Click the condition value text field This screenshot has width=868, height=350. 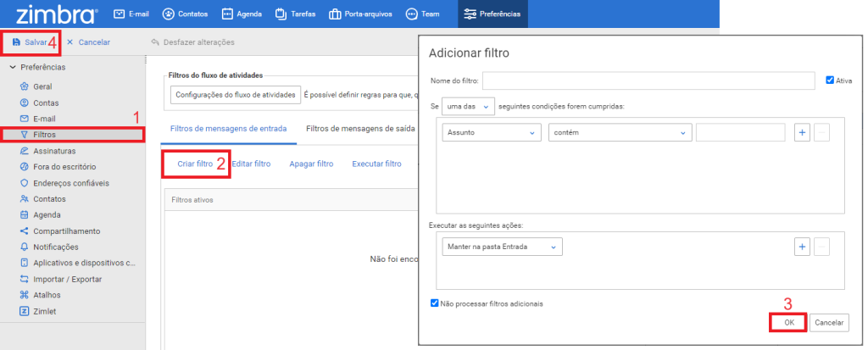(x=741, y=133)
